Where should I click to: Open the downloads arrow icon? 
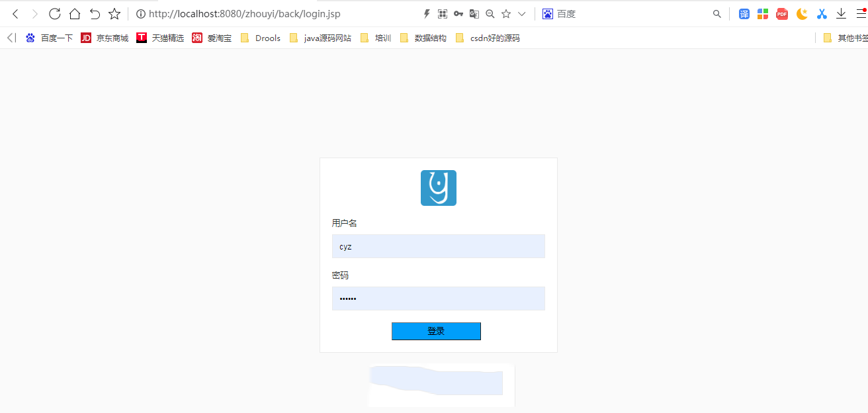click(x=841, y=14)
